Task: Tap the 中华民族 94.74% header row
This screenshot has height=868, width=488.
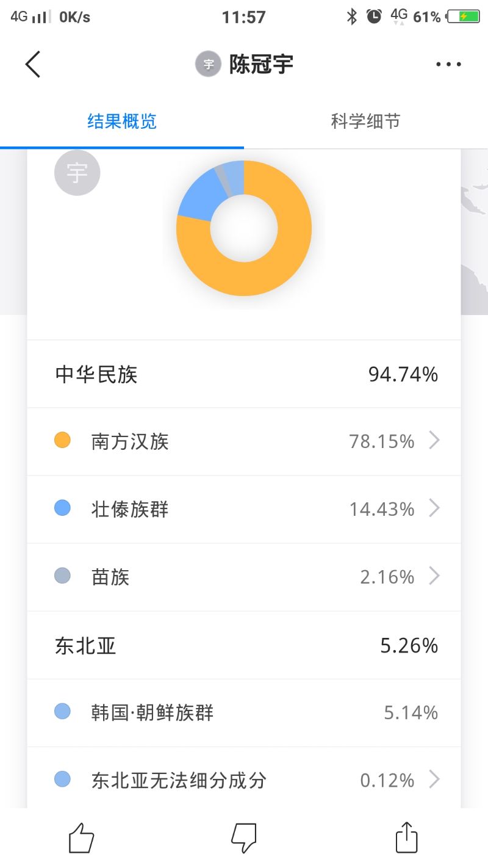Action: [244, 374]
